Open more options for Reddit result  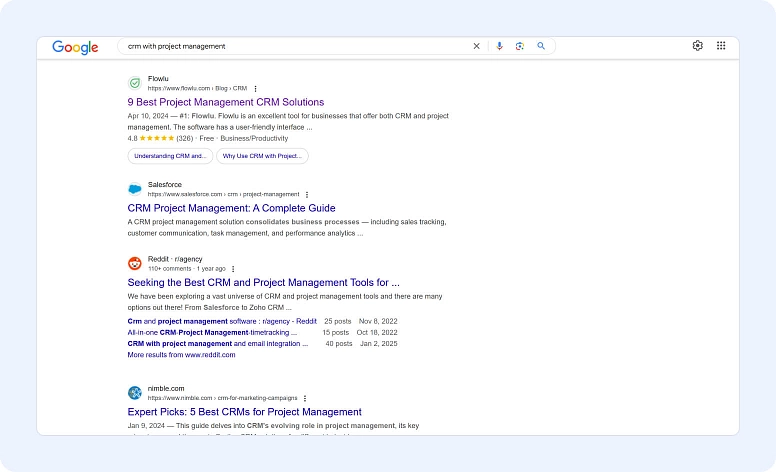(233, 269)
